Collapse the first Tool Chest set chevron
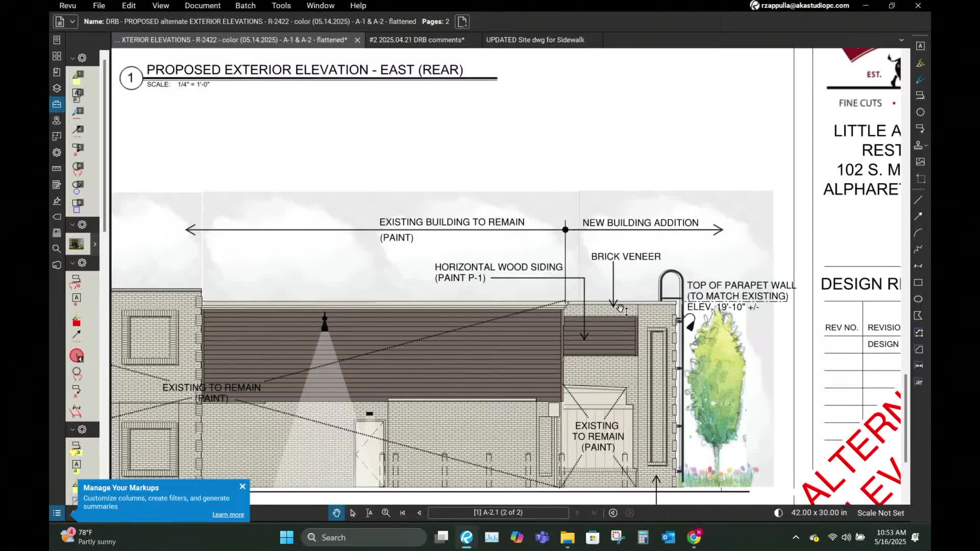The height and width of the screenshot is (551, 980). (x=72, y=58)
